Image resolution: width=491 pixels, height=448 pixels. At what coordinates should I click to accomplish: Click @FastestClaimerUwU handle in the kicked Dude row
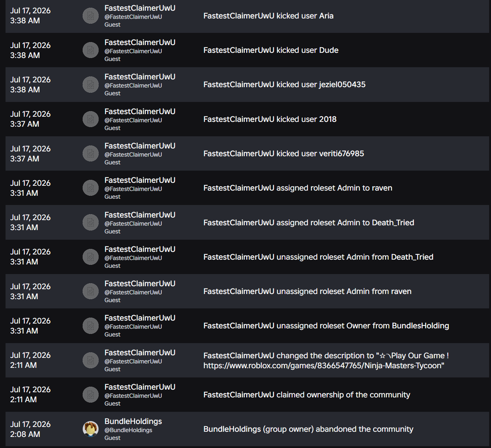(133, 51)
